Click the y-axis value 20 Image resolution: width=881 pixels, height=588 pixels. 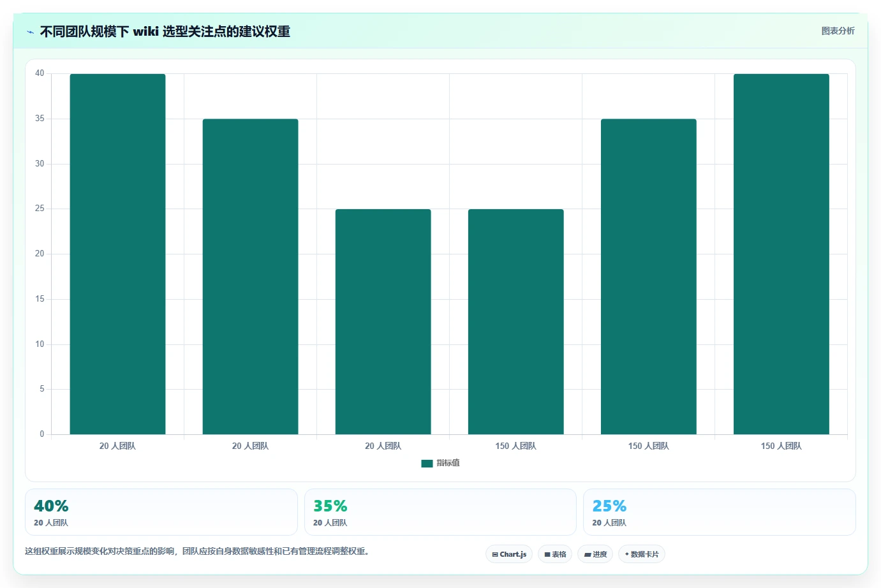[40, 254]
